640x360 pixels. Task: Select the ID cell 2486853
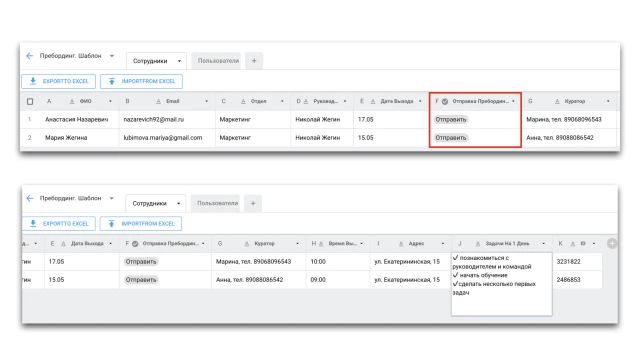tap(577, 280)
